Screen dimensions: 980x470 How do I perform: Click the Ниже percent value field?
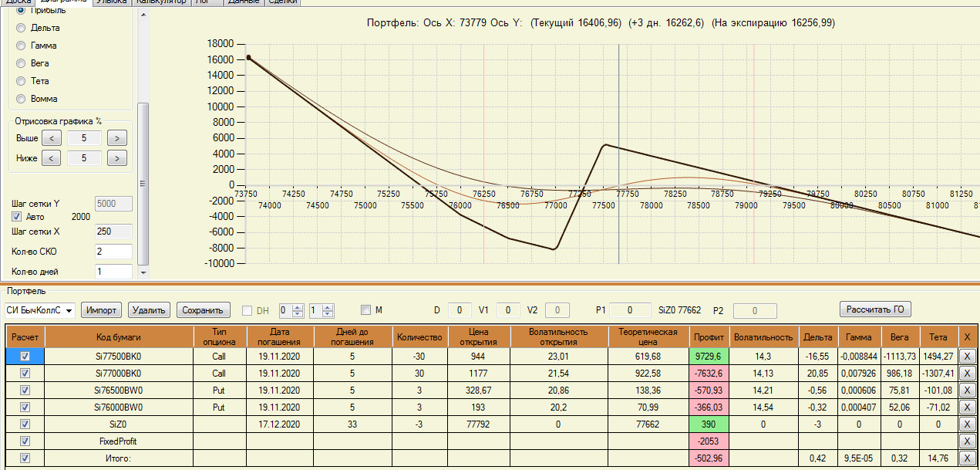[x=84, y=158]
